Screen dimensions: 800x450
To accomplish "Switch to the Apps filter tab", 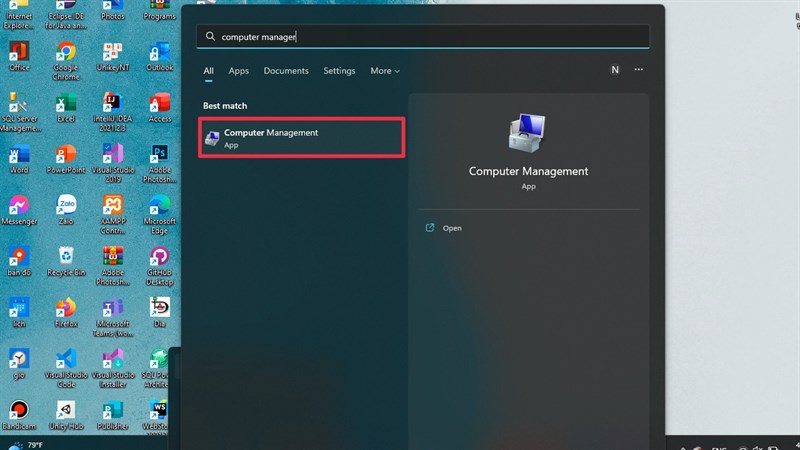I will 238,71.
